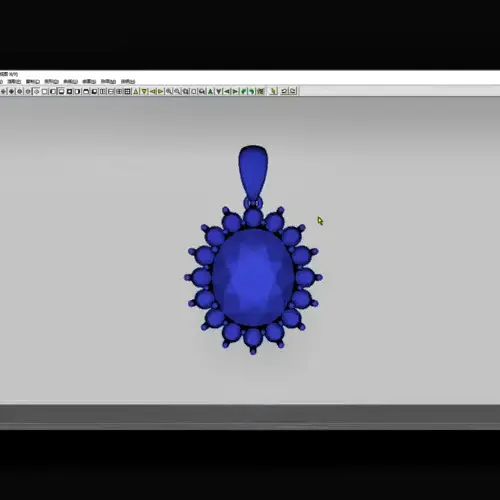Click the green down arrow icon

tap(218, 91)
